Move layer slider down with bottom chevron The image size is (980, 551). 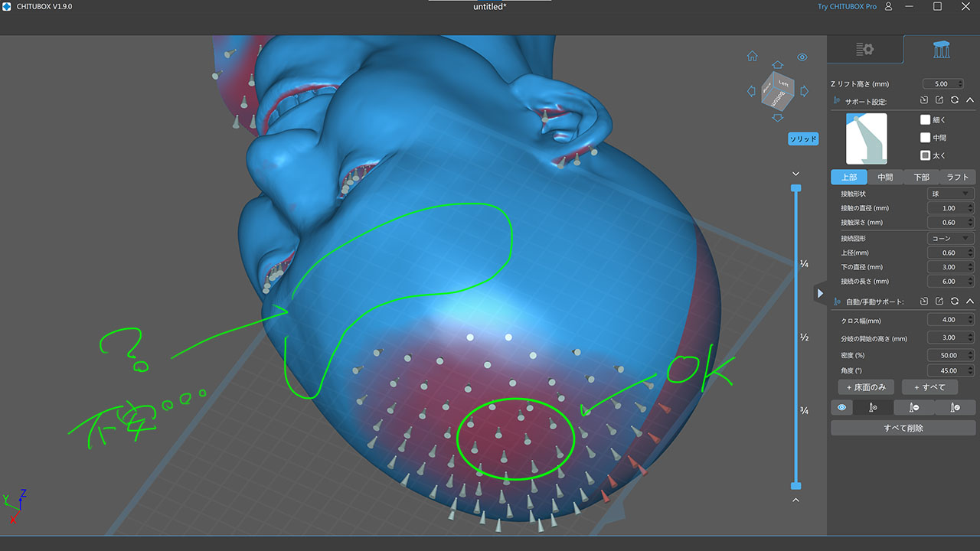796,500
